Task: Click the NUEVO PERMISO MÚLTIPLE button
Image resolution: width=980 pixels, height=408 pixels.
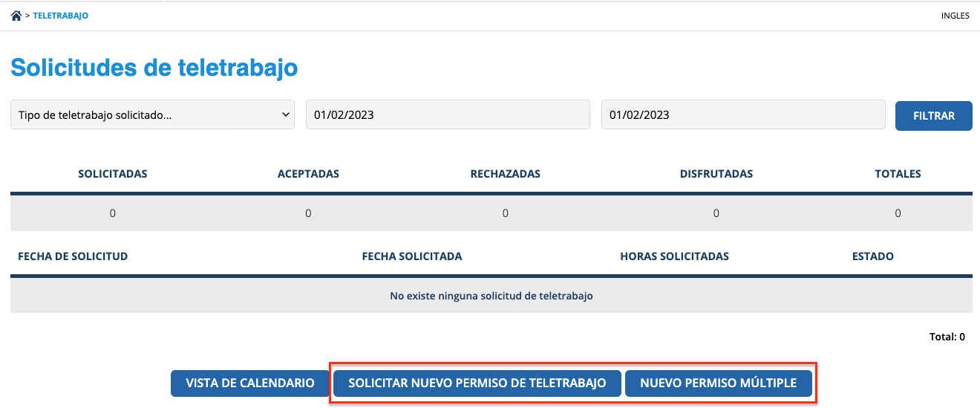Action: (x=718, y=383)
